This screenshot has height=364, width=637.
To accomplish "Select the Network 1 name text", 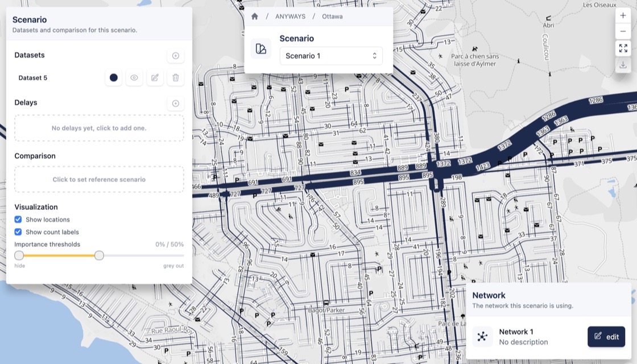I will (x=516, y=332).
